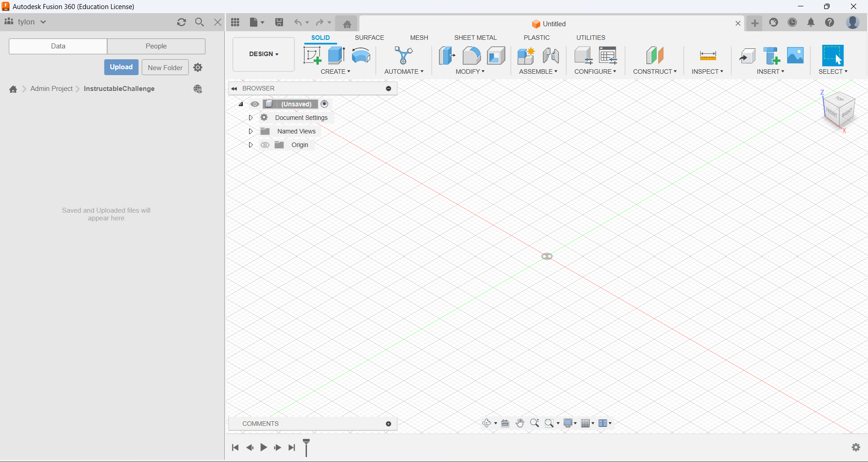Expand the Document Settings tree node

tap(250, 118)
